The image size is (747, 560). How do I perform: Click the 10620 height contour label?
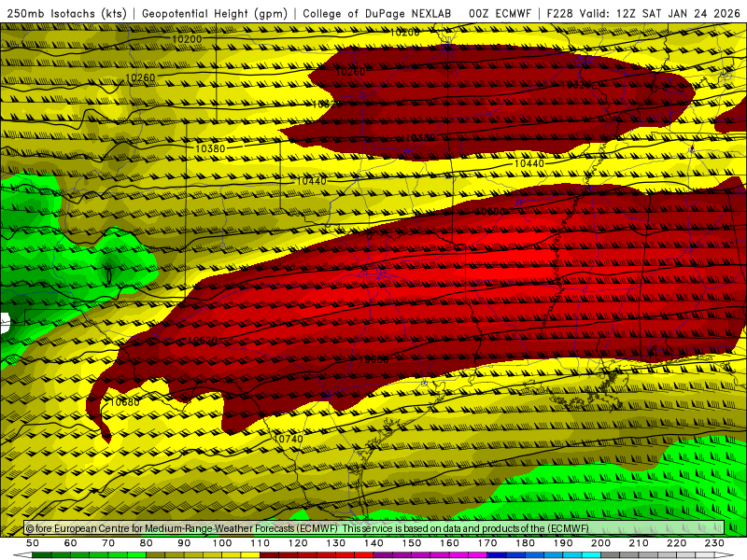203,341
